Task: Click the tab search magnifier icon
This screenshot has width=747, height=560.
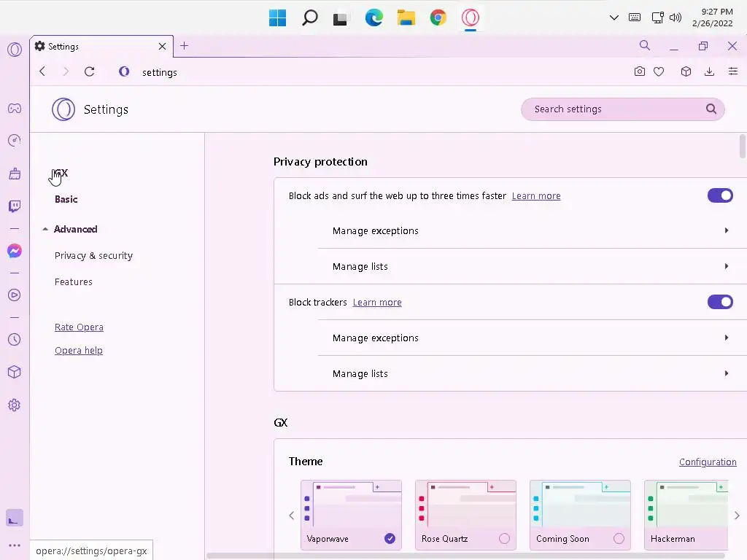Action: click(x=645, y=45)
